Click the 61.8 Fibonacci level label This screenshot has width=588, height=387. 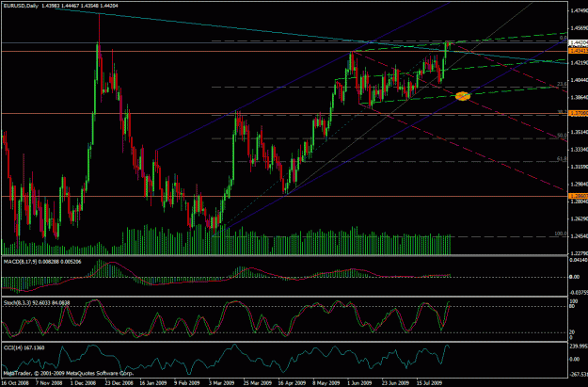pos(562,159)
